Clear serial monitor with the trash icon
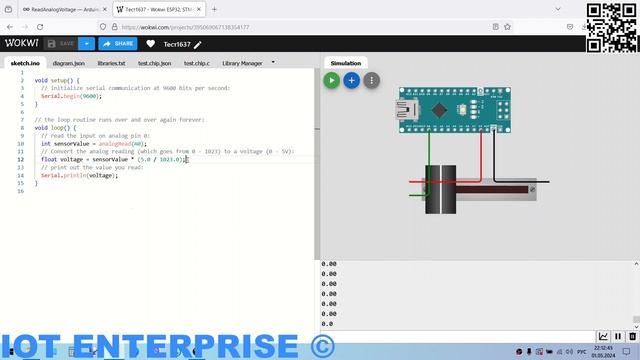This screenshot has height=360, width=640. point(632,336)
